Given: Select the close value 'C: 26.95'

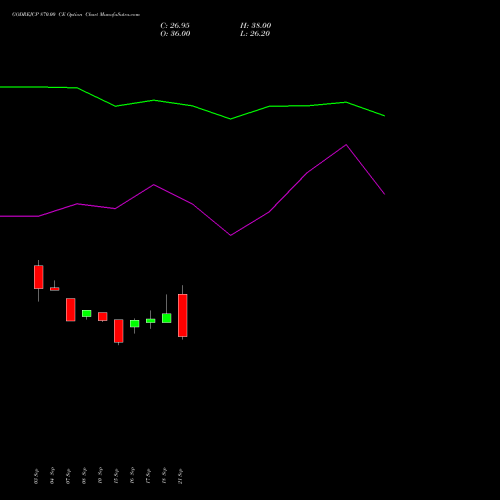Looking at the screenshot, I should (175, 25).
